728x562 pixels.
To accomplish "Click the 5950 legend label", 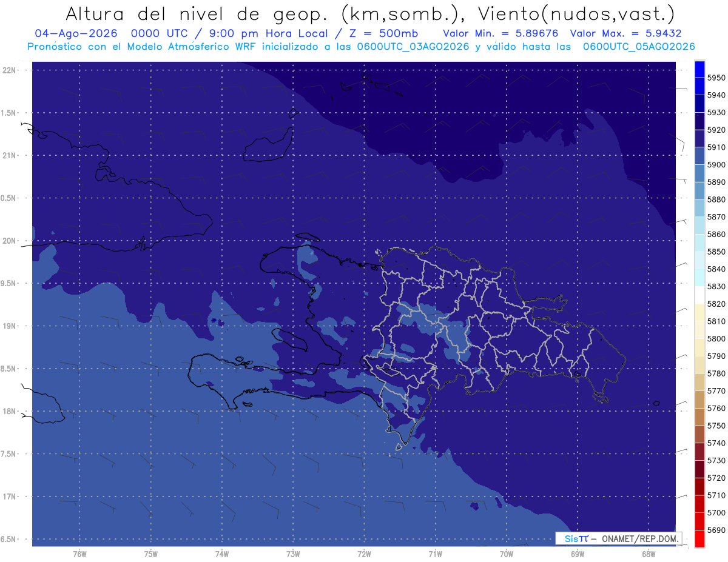I will 716,78.
